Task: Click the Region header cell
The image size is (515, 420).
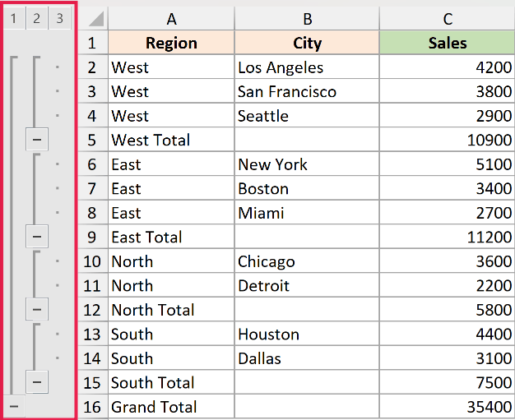Action: click(x=171, y=43)
